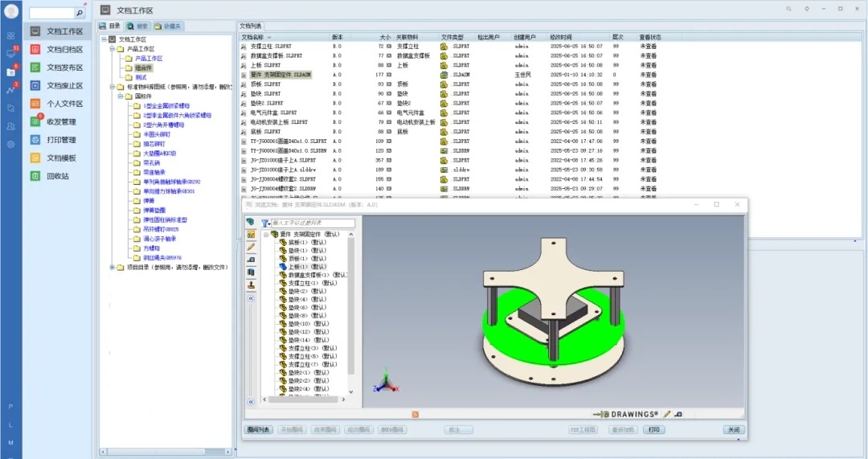Switch to the 收藏夹 tab
This screenshot has width=868, height=459.
click(x=169, y=26)
